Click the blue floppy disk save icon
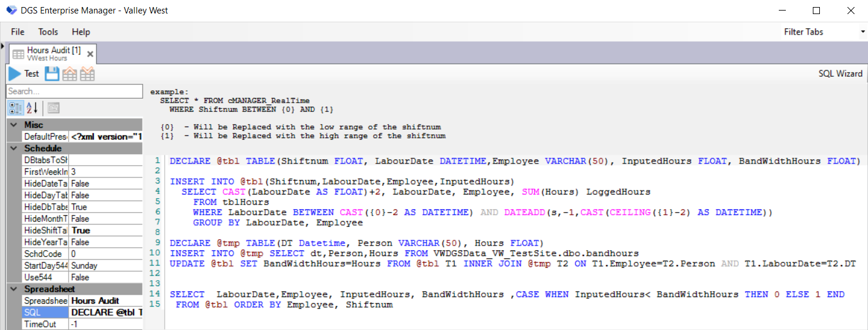 pos(52,74)
